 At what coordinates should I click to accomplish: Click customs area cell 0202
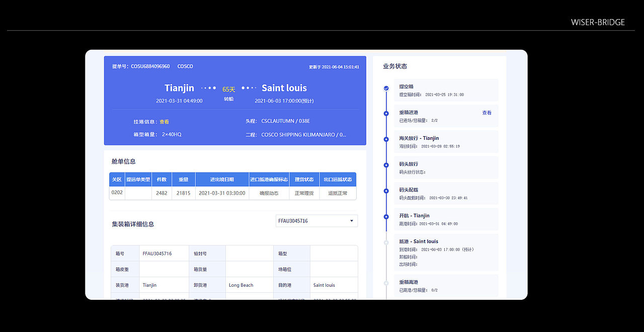click(117, 193)
